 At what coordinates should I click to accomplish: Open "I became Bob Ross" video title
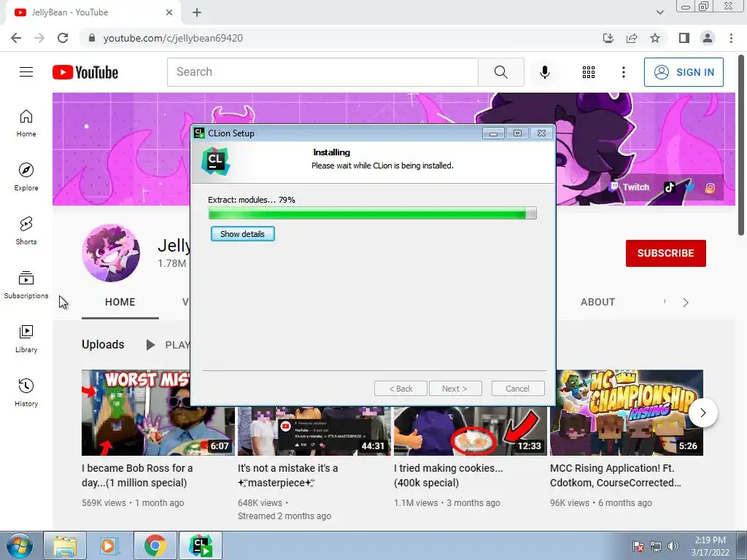[137, 475]
